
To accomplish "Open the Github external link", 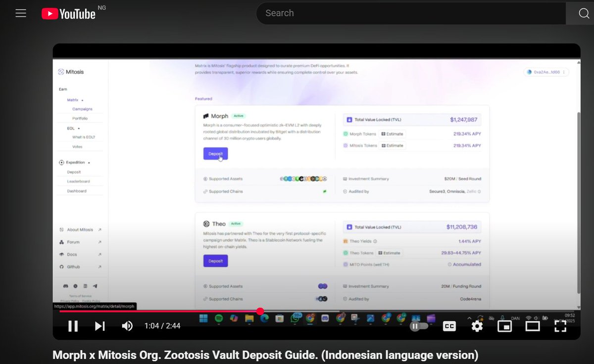I will point(80,267).
